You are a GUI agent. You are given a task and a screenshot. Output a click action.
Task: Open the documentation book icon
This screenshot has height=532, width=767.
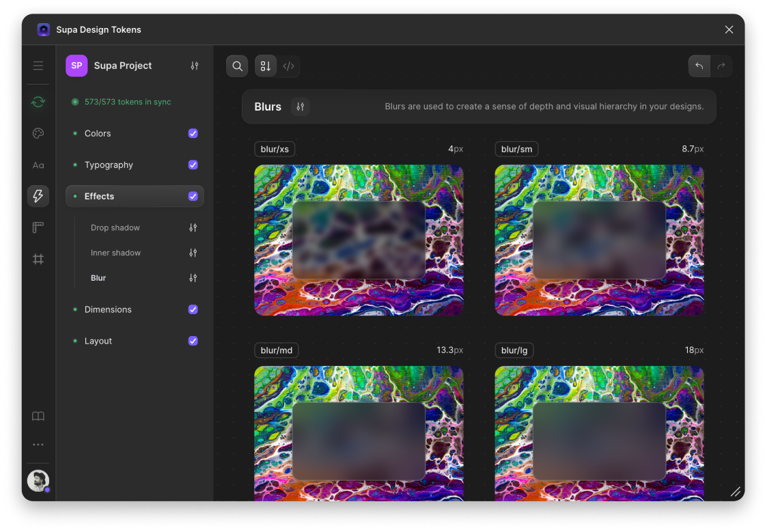tap(38, 416)
